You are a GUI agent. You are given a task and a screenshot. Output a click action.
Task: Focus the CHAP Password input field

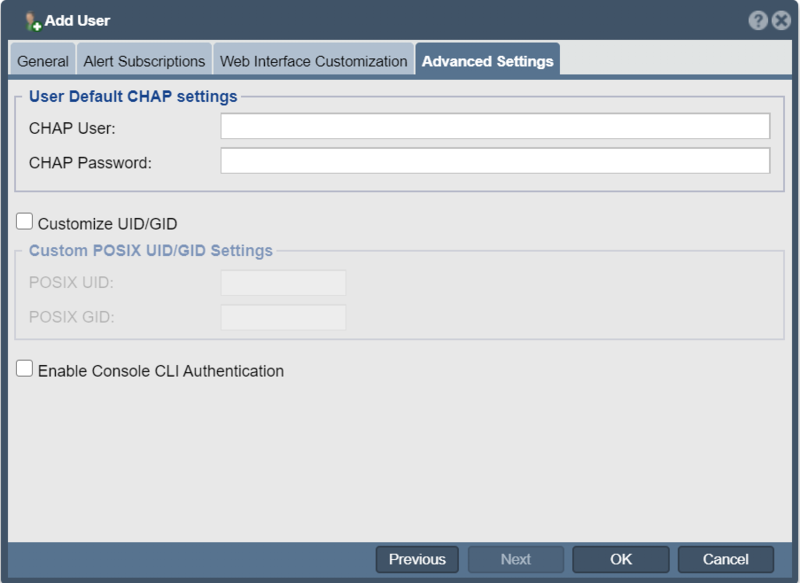pos(495,161)
